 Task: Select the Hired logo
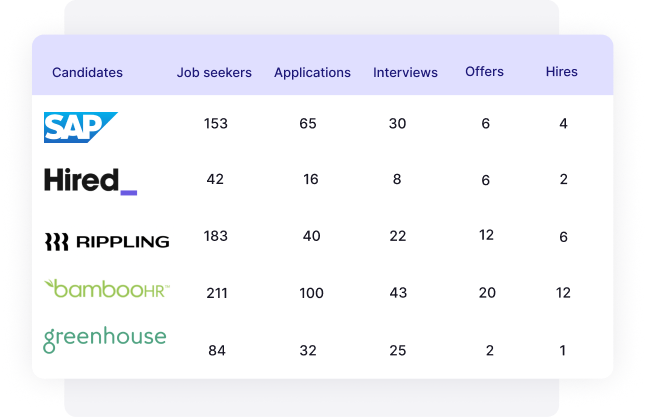(x=91, y=181)
